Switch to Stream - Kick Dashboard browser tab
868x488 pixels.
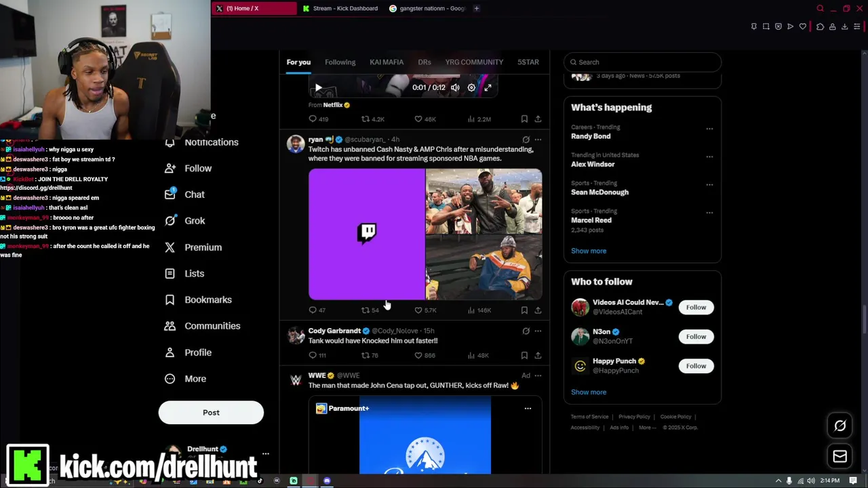[x=340, y=8]
